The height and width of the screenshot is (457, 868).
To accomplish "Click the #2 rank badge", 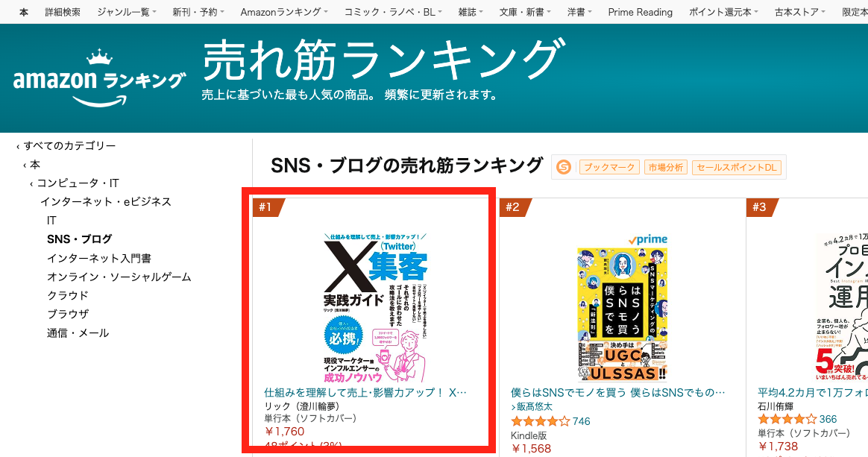I will click(x=515, y=207).
